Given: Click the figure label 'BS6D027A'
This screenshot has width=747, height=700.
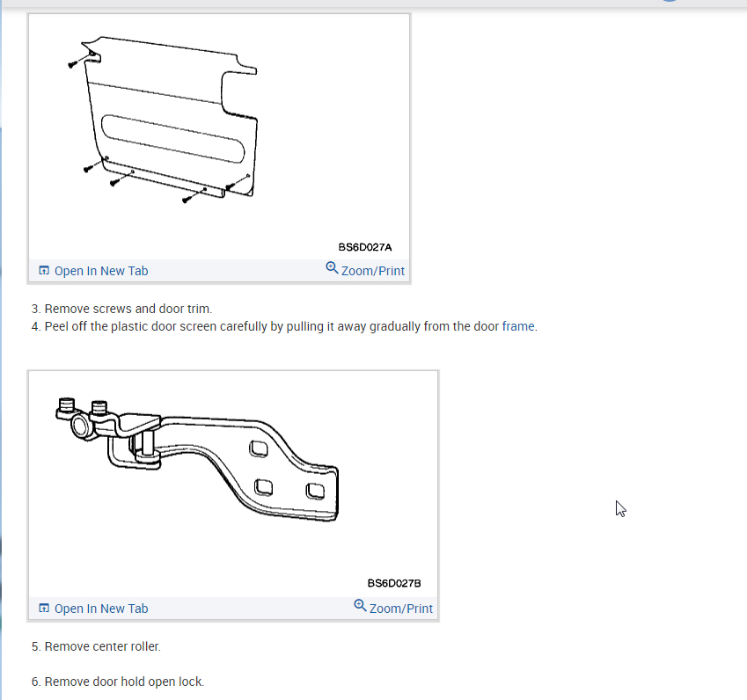Looking at the screenshot, I should (365, 247).
